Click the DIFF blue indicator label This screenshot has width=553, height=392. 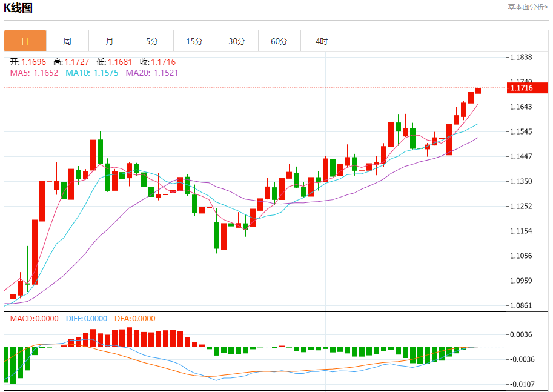click(87, 319)
